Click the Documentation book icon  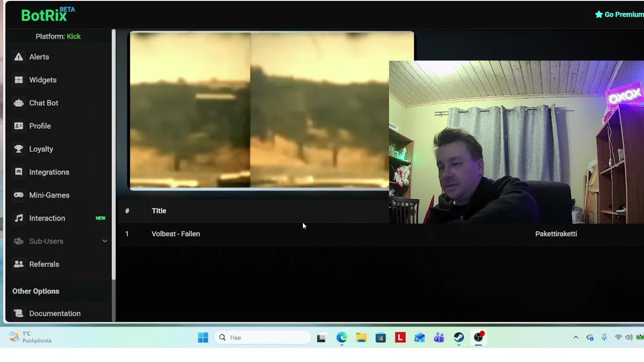pyautogui.click(x=19, y=313)
